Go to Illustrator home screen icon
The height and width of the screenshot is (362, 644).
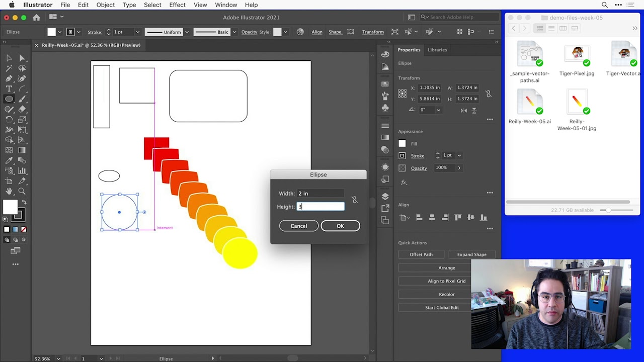[x=36, y=18]
